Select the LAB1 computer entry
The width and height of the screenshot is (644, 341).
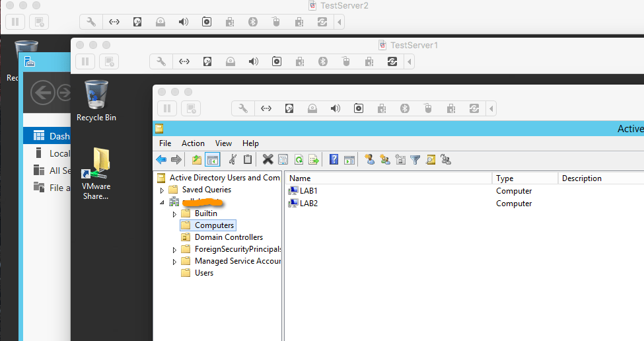click(x=308, y=191)
